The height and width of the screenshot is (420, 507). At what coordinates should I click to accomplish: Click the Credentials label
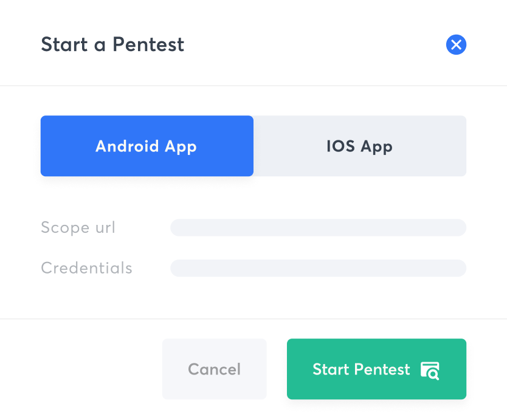point(87,268)
